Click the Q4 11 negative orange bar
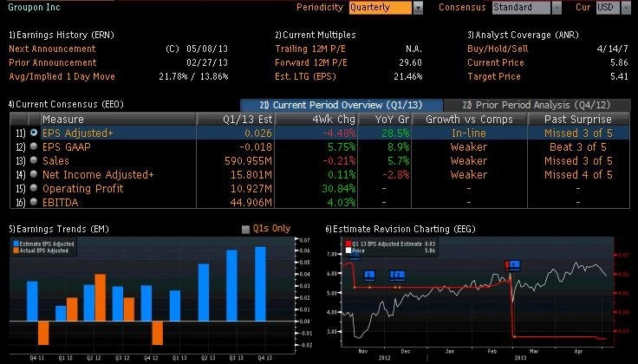638x364 pixels. point(43,333)
